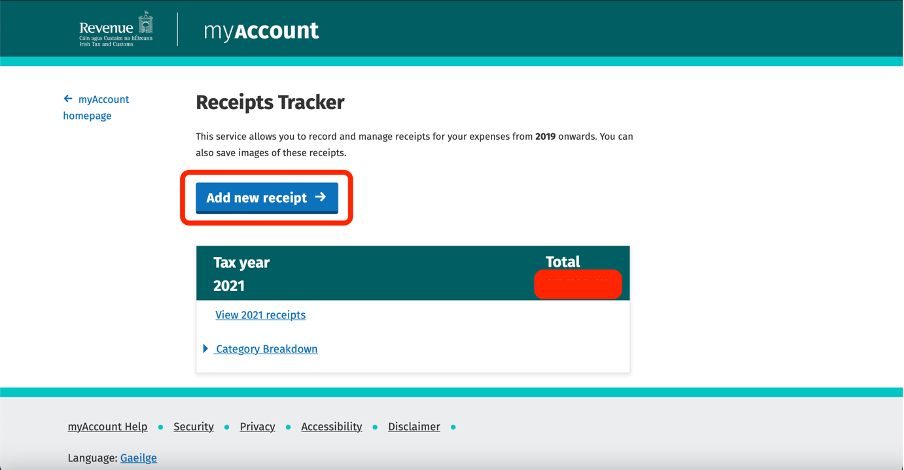Open the Disclaimer footer link

tap(414, 427)
